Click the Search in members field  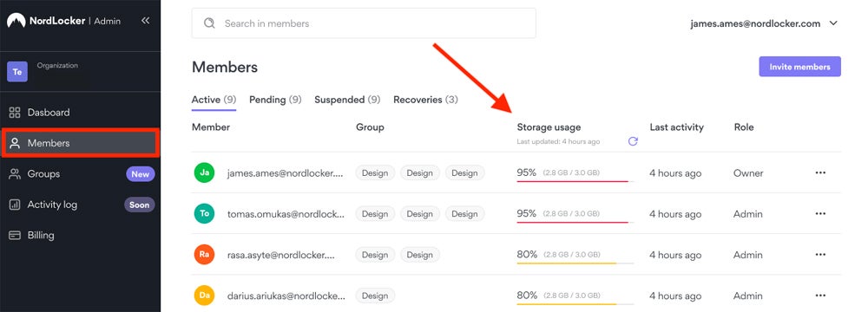(364, 23)
